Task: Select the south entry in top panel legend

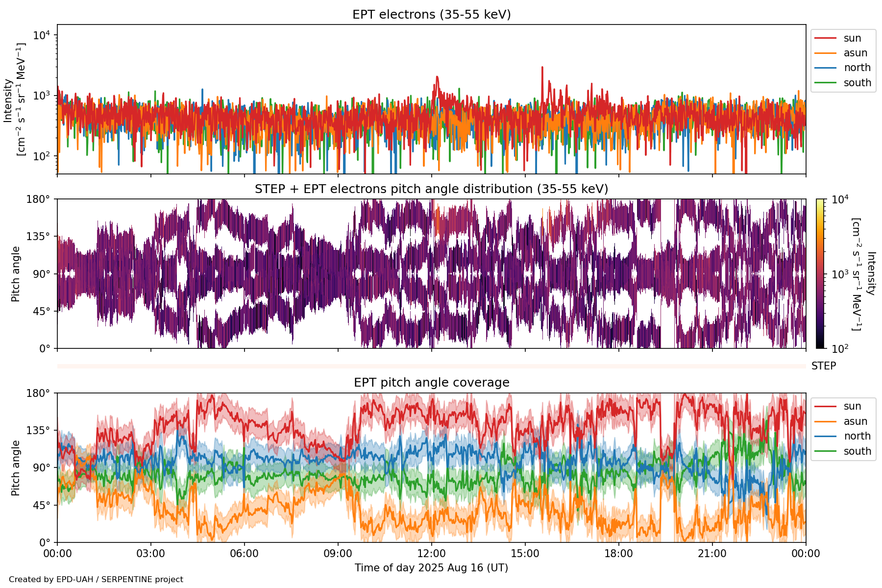Action: point(857,83)
